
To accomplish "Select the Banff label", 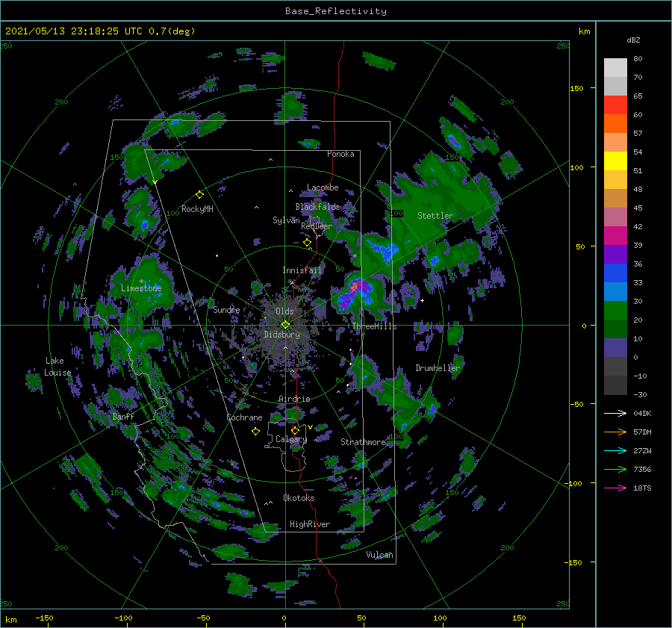I will click(x=123, y=416).
